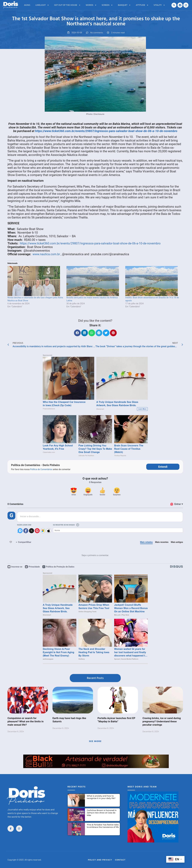This screenshot has height=868, width=192.
Task: Log in with Google icon in Disqus
Action: click(x=37, y=530)
